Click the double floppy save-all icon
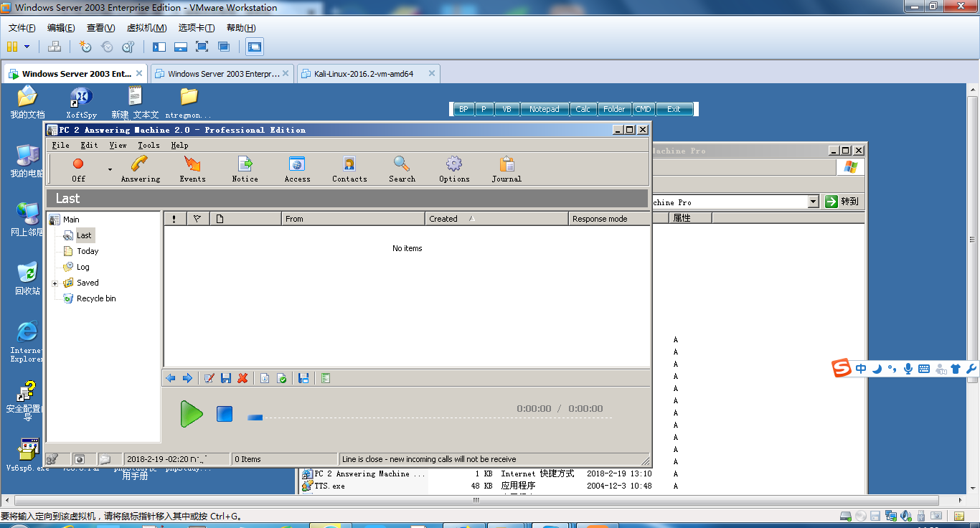The image size is (980, 528). (303, 378)
